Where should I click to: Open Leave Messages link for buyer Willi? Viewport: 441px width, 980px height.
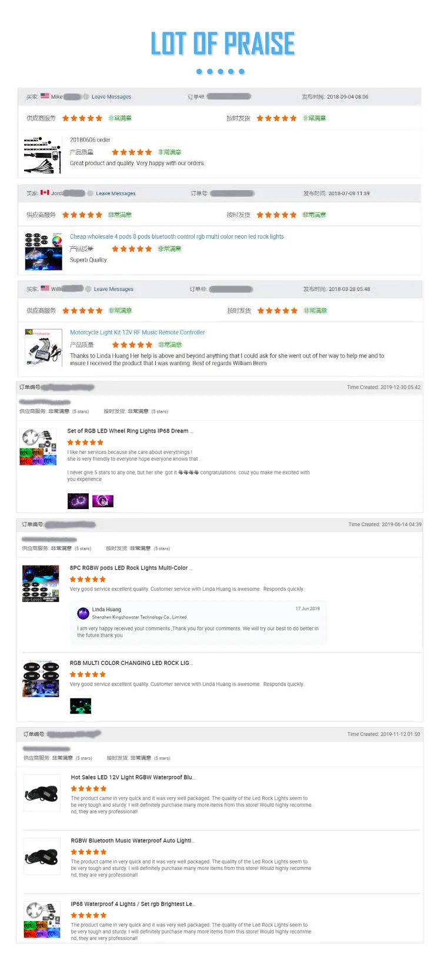[x=113, y=289]
